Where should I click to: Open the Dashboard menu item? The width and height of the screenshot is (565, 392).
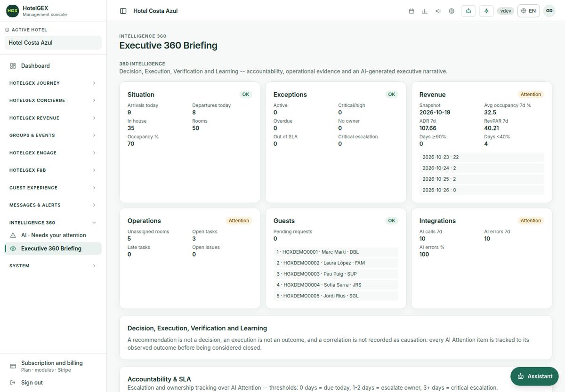[x=53, y=66]
